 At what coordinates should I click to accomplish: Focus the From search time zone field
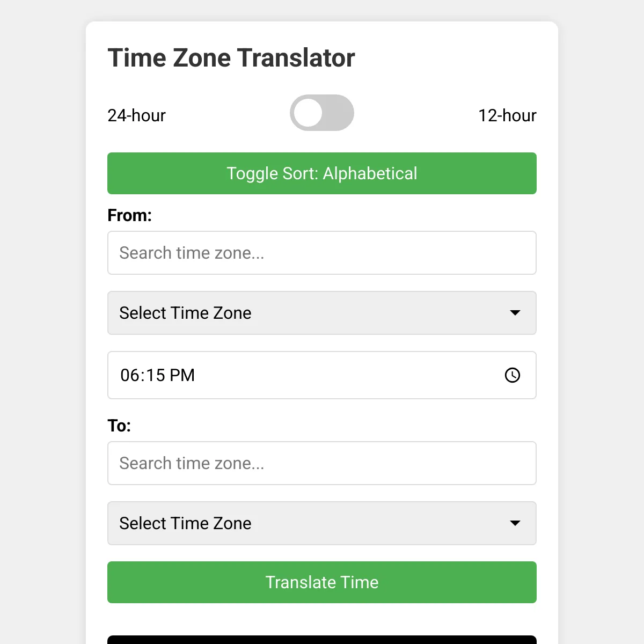(x=322, y=253)
